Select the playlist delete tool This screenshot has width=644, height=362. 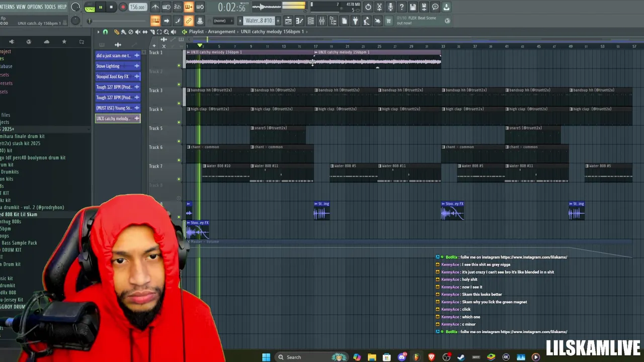pyautogui.click(x=131, y=32)
